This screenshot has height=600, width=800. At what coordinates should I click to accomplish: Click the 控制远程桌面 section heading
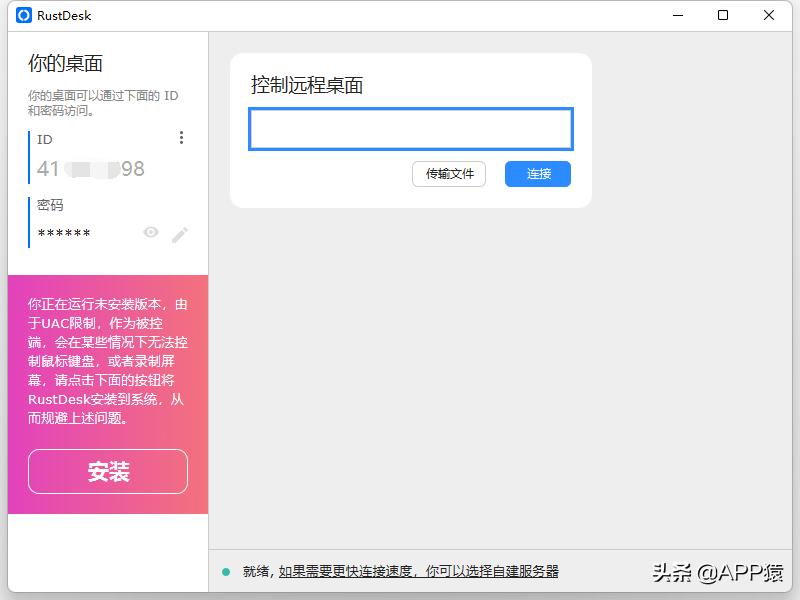pos(305,86)
